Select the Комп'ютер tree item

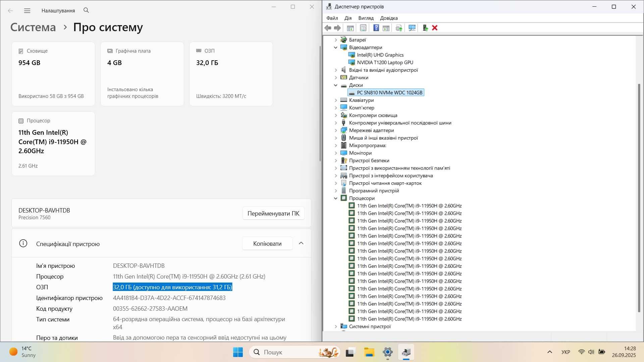pos(362,108)
